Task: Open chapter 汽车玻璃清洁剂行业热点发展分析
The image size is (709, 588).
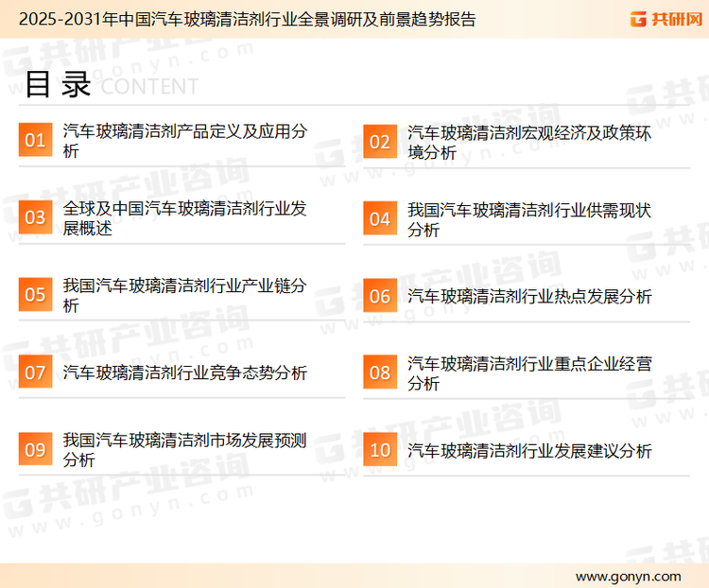Action: pyautogui.click(x=529, y=296)
